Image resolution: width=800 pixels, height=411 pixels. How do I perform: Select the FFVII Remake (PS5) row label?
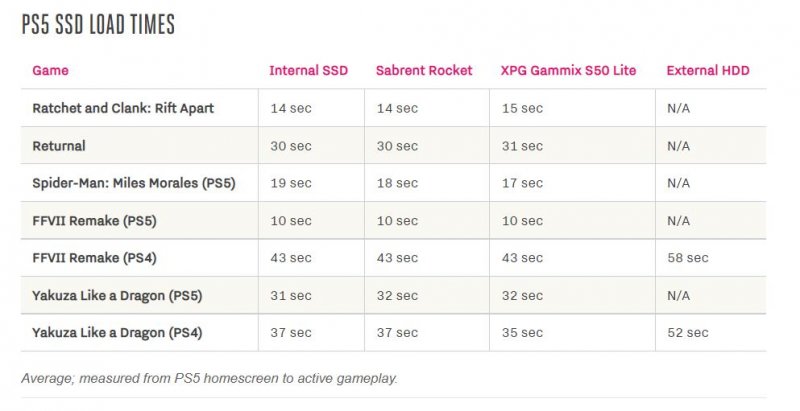point(94,220)
